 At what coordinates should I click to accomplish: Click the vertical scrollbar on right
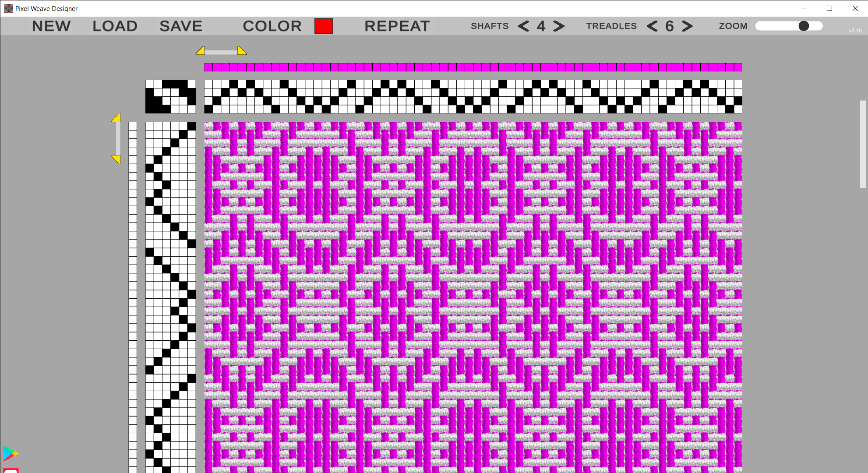(x=863, y=145)
